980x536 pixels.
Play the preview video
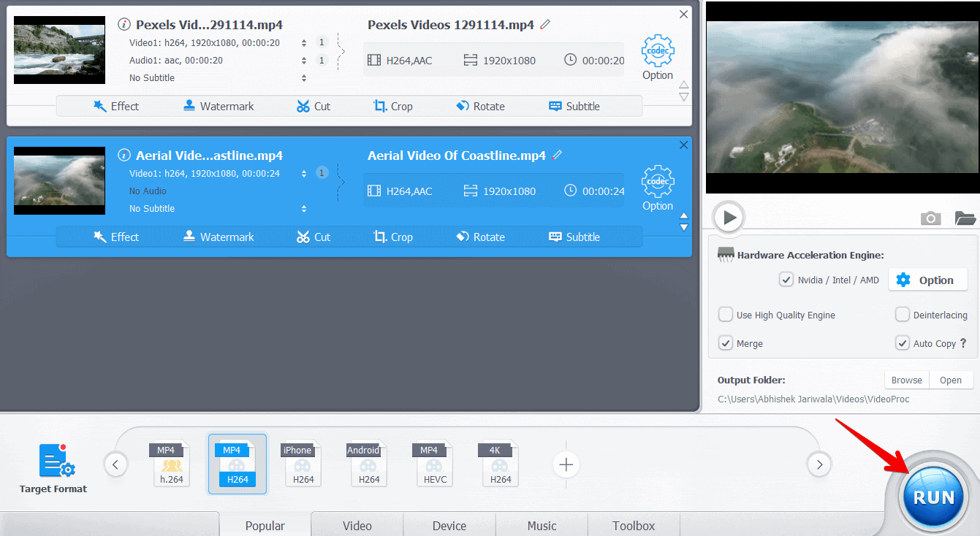point(729,217)
